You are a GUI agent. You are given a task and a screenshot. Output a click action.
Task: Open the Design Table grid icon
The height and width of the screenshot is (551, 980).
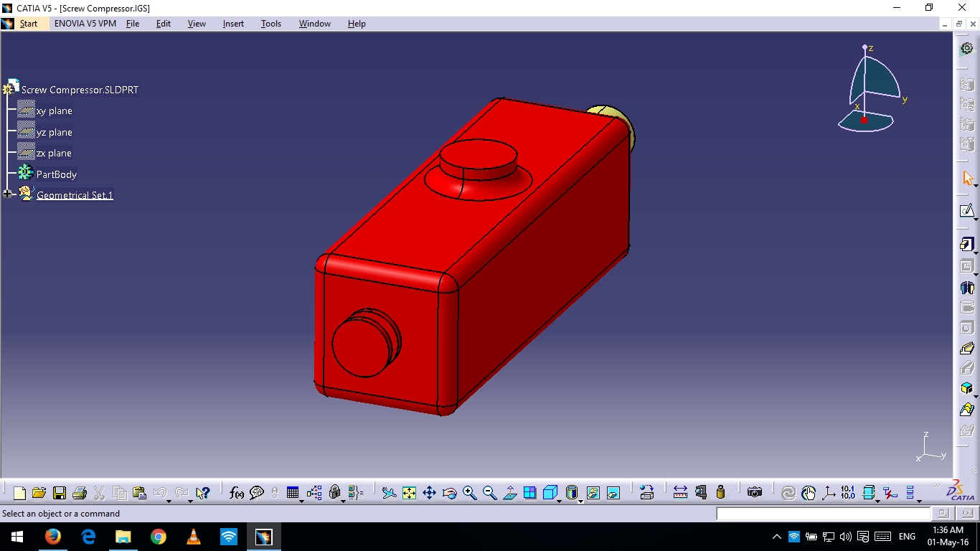click(x=293, y=493)
